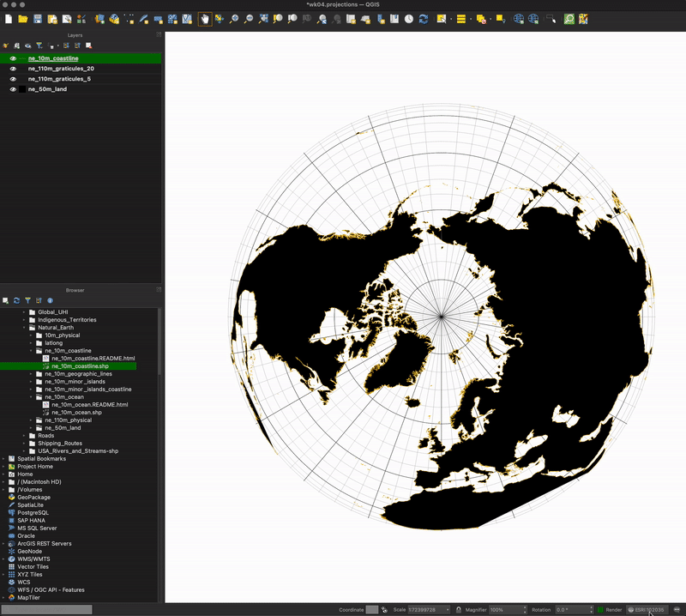Select the ne_110m_graticules_20 layer

pos(61,69)
